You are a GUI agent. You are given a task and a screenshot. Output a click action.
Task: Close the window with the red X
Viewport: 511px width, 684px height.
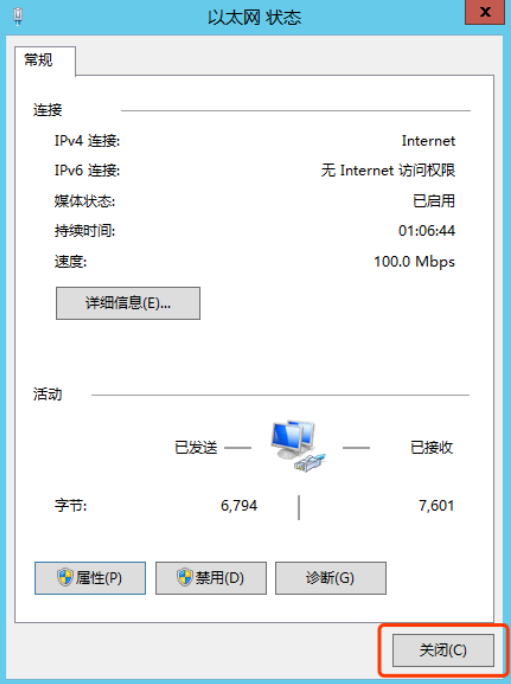click(485, 12)
